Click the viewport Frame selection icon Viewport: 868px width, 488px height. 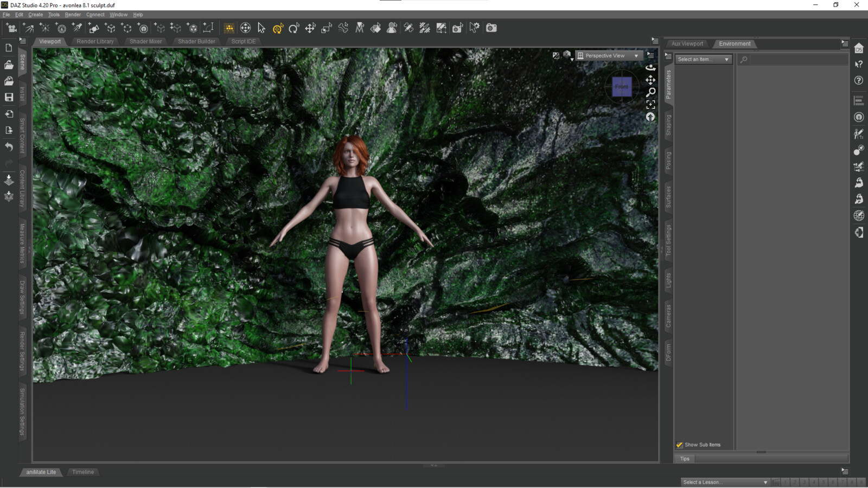[650, 105]
